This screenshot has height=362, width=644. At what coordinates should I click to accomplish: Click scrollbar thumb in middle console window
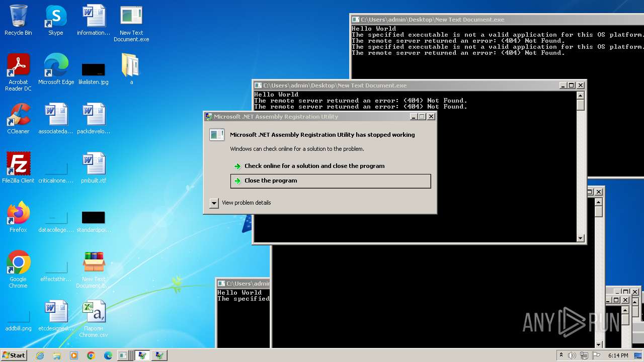[x=580, y=105]
